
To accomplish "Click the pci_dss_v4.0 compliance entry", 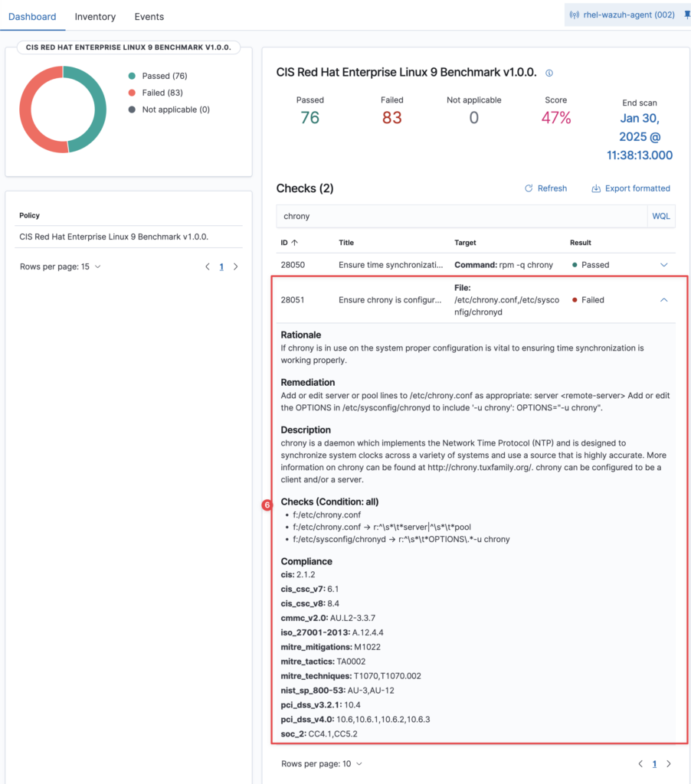I will [355, 720].
